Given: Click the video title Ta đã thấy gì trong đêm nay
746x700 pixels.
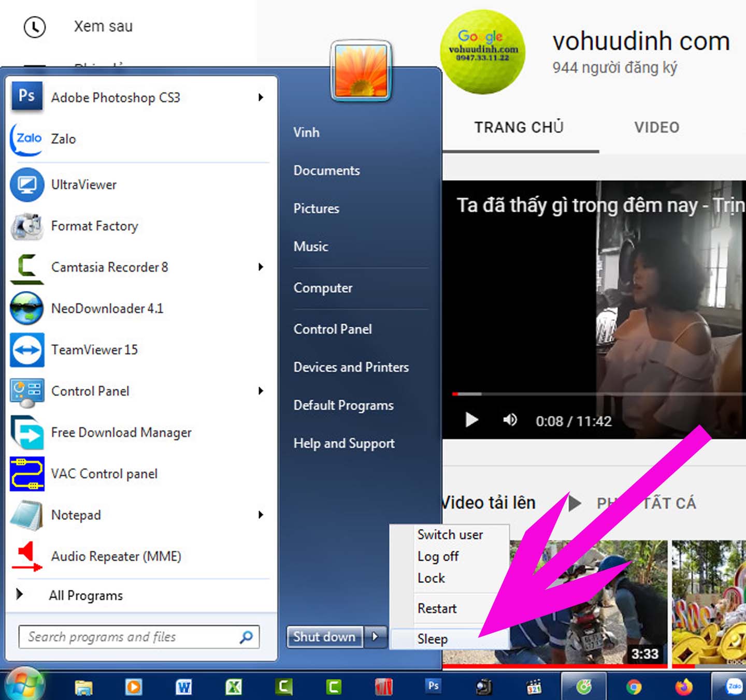Looking at the screenshot, I should click(600, 206).
